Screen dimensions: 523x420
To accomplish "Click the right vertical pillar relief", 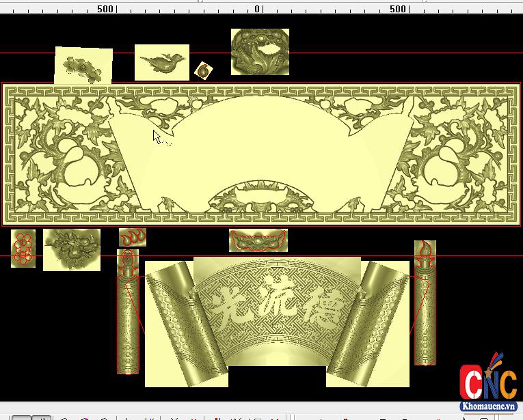I will tap(425, 307).
